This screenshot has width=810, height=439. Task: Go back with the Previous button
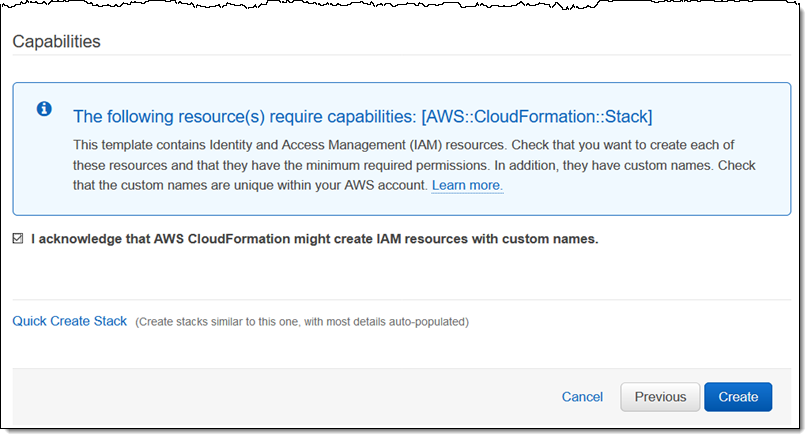click(660, 397)
